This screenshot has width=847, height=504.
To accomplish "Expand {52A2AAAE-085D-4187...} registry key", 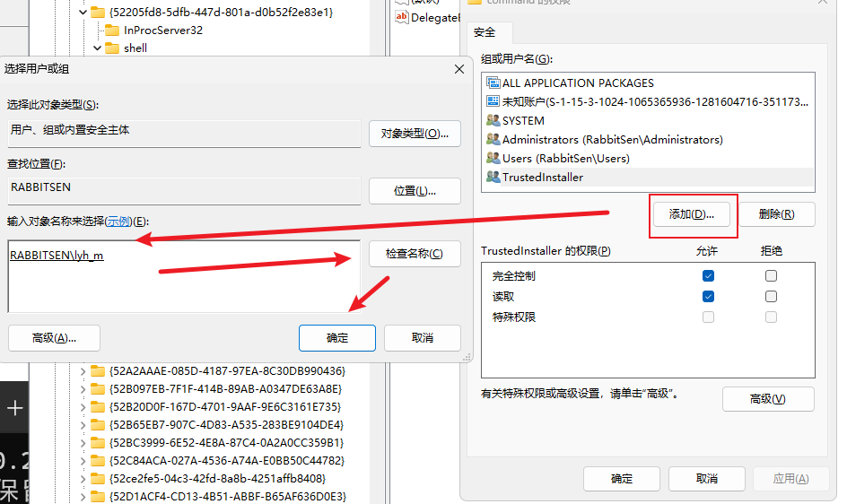I will point(83,371).
